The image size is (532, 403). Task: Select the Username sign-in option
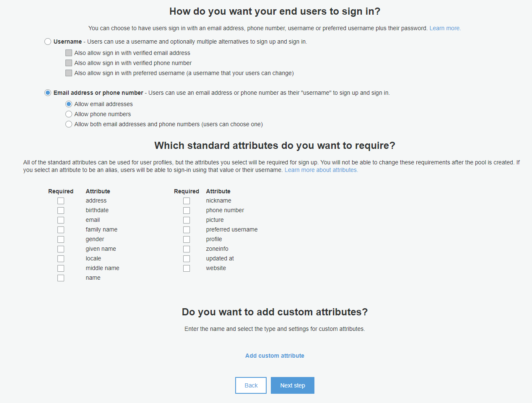47,42
